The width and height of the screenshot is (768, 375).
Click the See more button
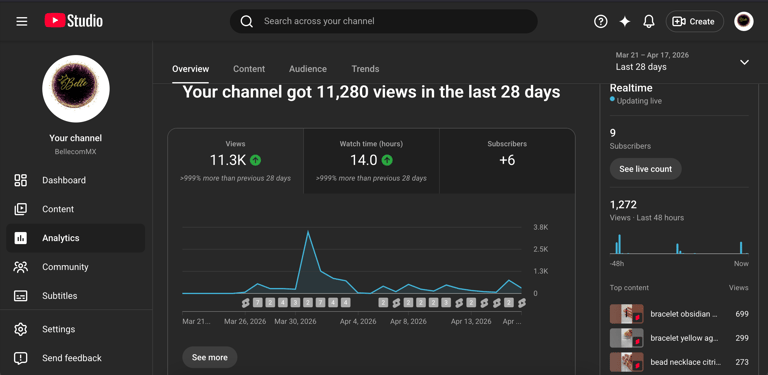pyautogui.click(x=210, y=357)
